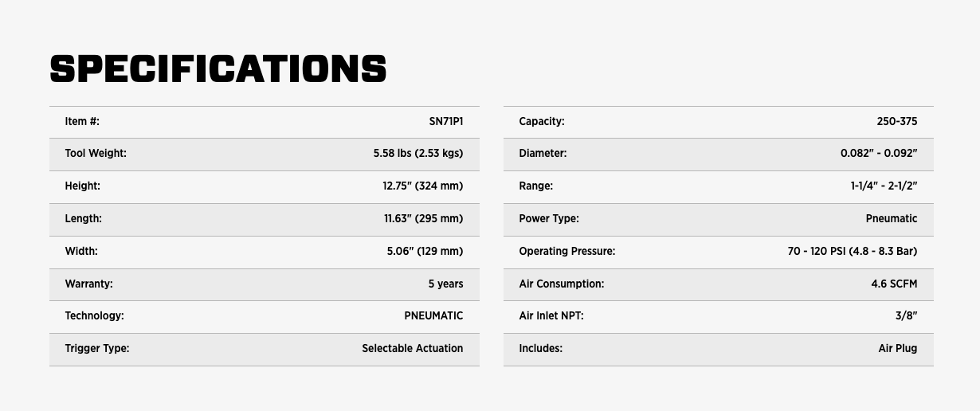Select the 250-375 capacity value

coord(896,122)
